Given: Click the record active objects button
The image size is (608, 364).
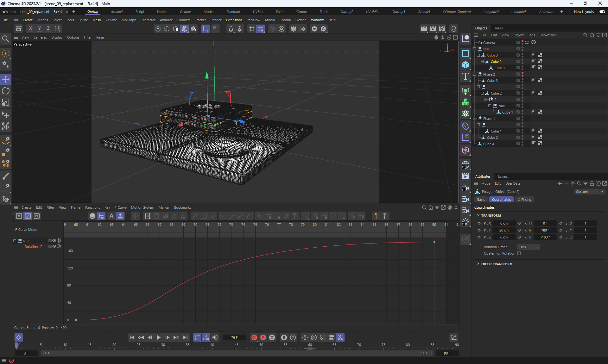Looking at the screenshot, I should coord(254,337).
